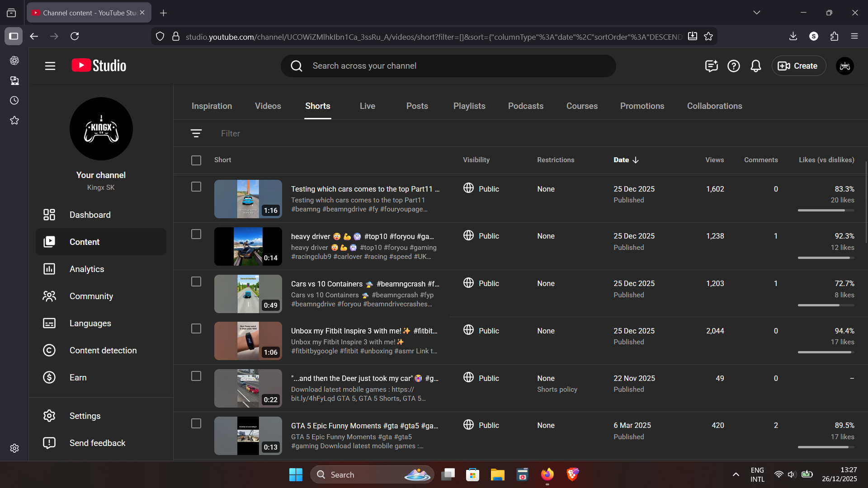Viewport: 868px width, 488px height.
Task: Click the filter lines icon
Action: [x=196, y=133]
